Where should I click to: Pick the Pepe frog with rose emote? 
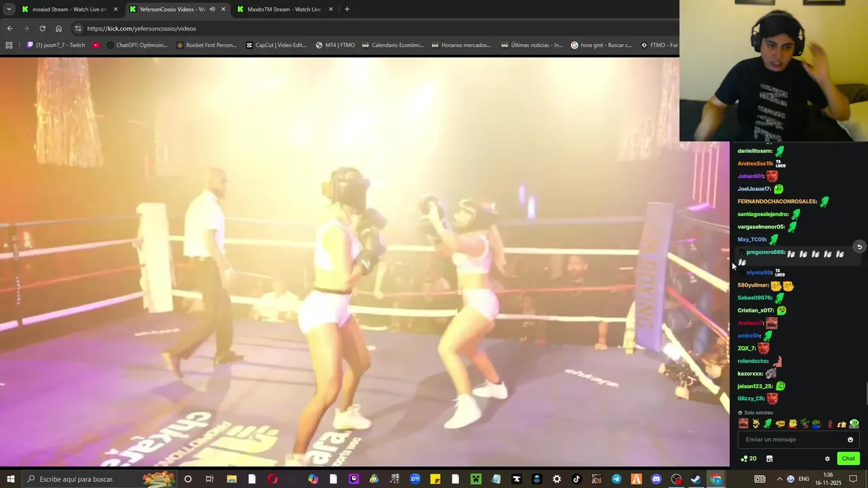[x=816, y=424]
